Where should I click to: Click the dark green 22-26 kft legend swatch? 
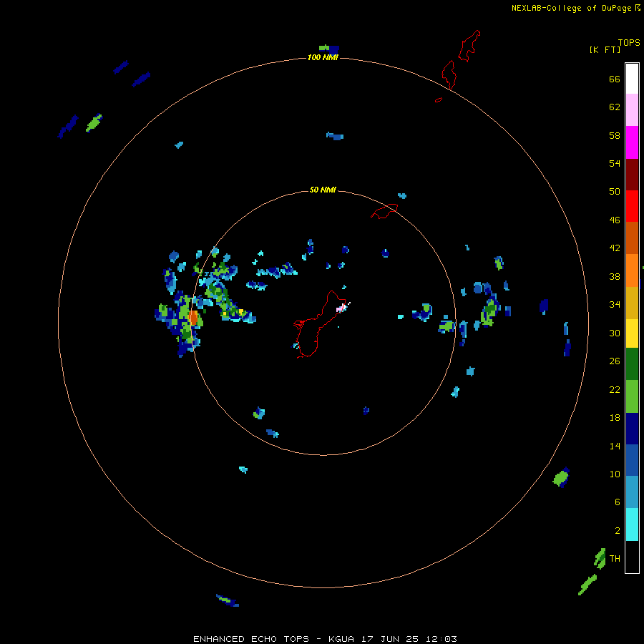pos(632,364)
